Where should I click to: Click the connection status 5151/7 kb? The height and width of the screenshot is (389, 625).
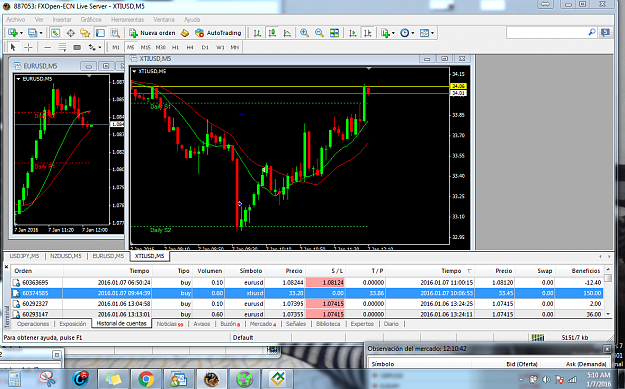575,338
